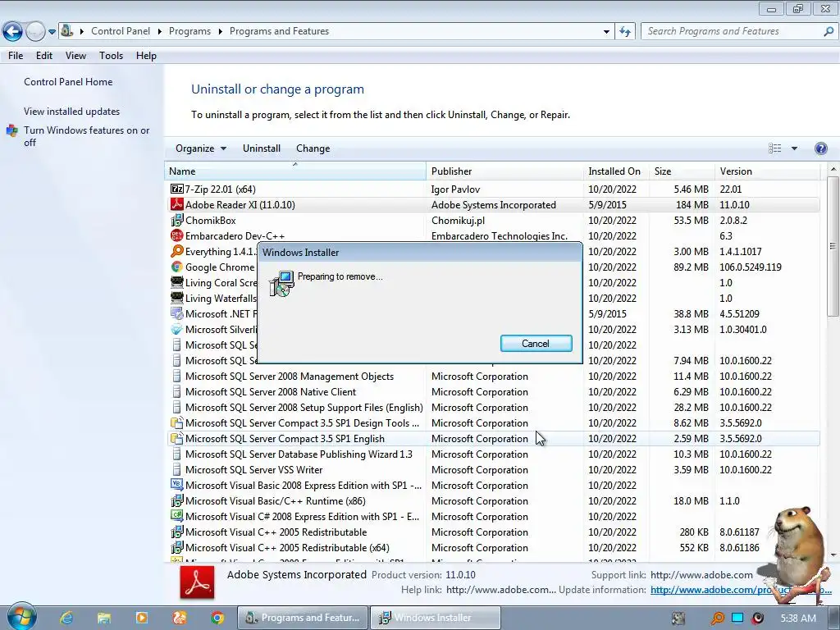Click the Uninstall toolbar button
Image resolution: width=840 pixels, height=630 pixels.
[262, 148]
